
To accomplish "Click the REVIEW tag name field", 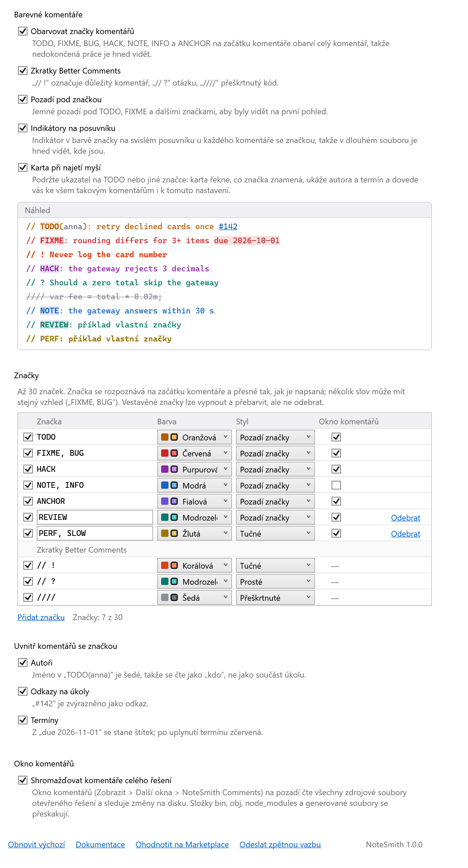I will pyautogui.click(x=95, y=517).
